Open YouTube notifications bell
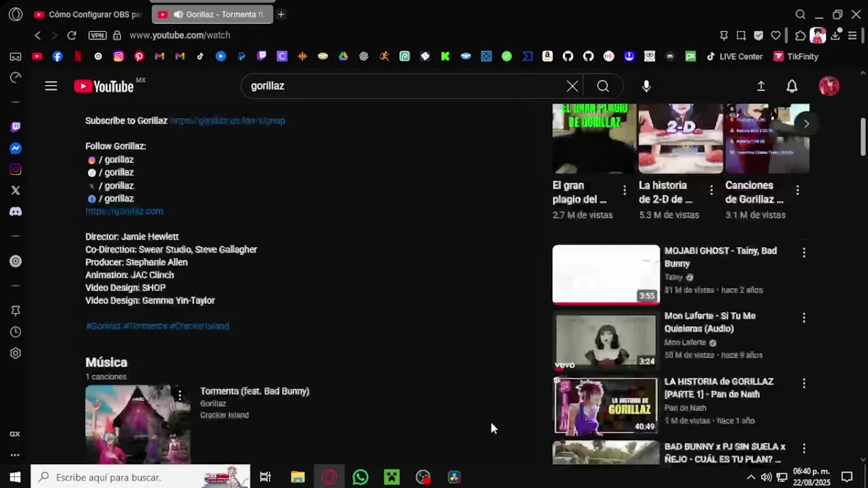Image resolution: width=868 pixels, height=488 pixels. pos(791,86)
